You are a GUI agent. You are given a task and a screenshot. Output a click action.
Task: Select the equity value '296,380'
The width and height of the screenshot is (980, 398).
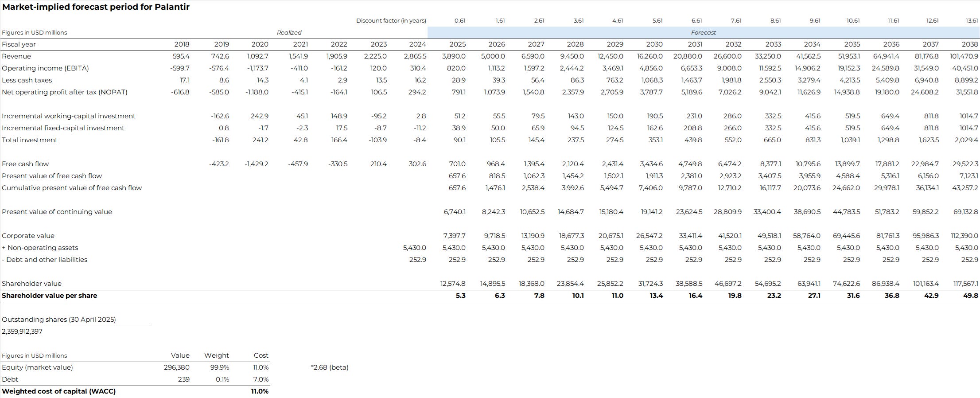tap(177, 367)
